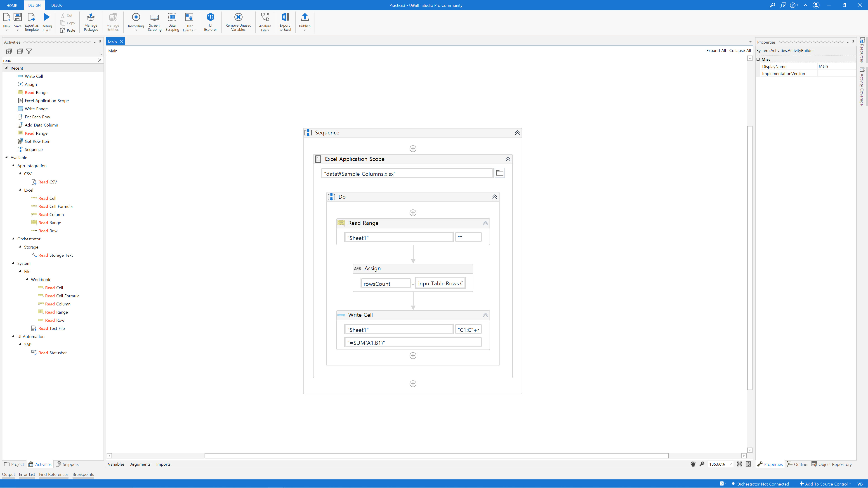
Task: Switch to the DEBUG ribbon tab
Action: [57, 5]
